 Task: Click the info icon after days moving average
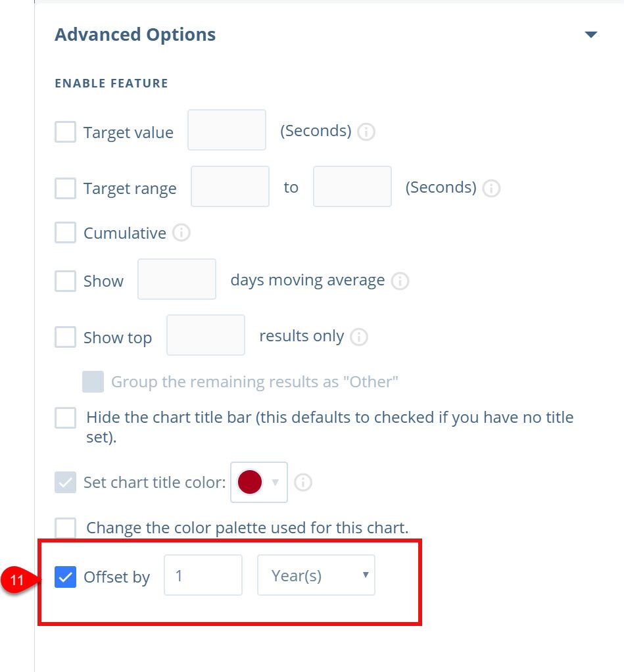tap(400, 281)
